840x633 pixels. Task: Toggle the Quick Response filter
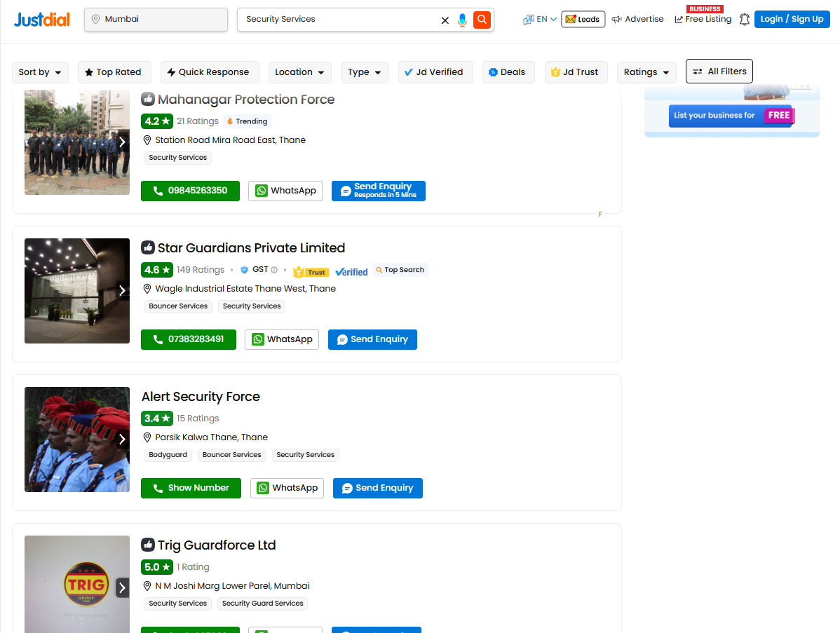(209, 72)
